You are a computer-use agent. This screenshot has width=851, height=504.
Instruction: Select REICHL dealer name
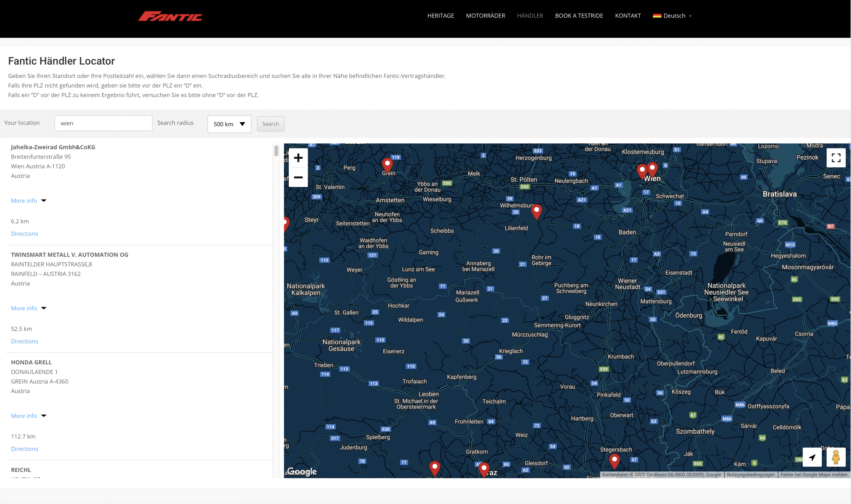point(21,470)
